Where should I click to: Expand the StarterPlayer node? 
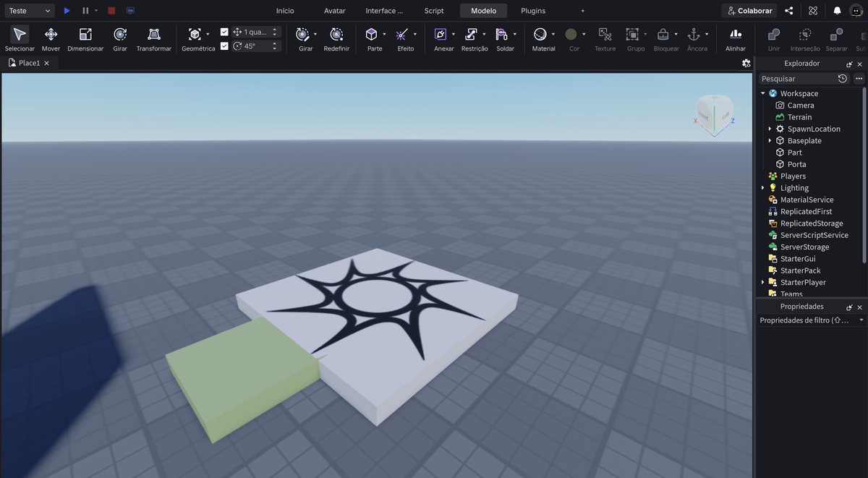pyautogui.click(x=762, y=282)
